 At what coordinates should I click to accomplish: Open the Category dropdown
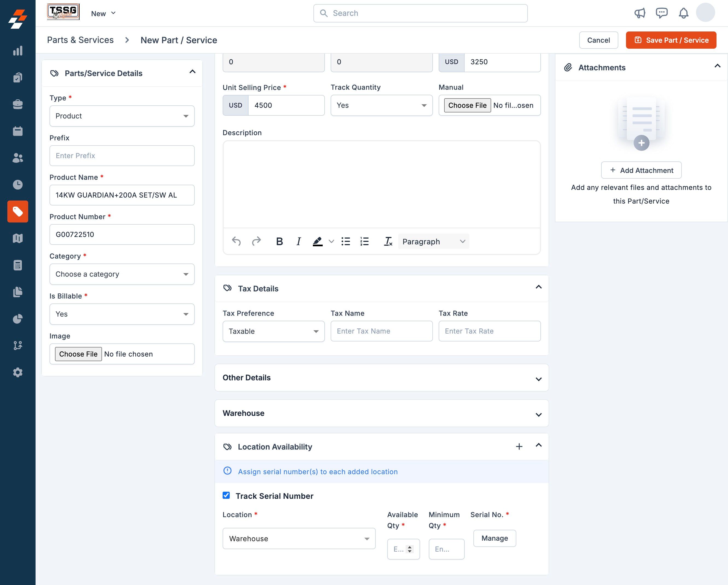click(122, 274)
